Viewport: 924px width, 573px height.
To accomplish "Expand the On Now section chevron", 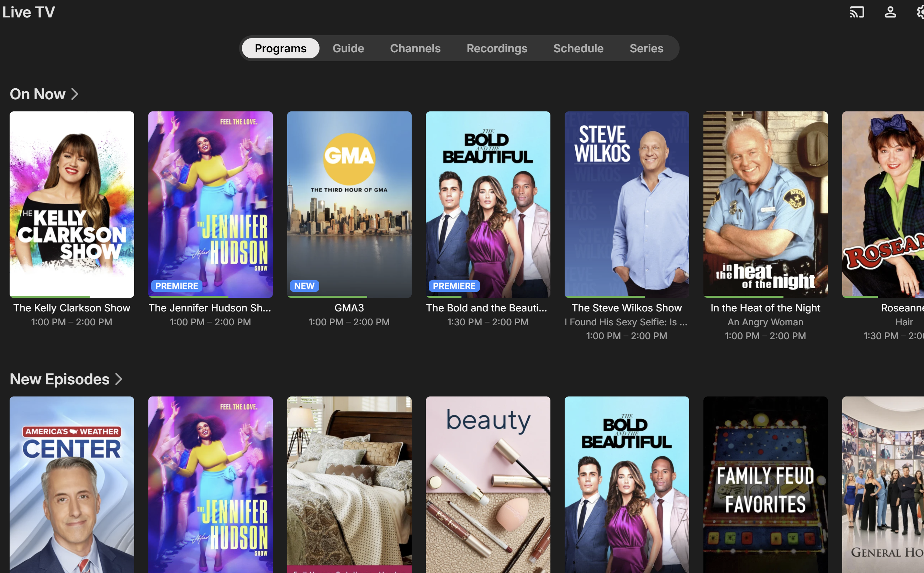I will pos(75,94).
